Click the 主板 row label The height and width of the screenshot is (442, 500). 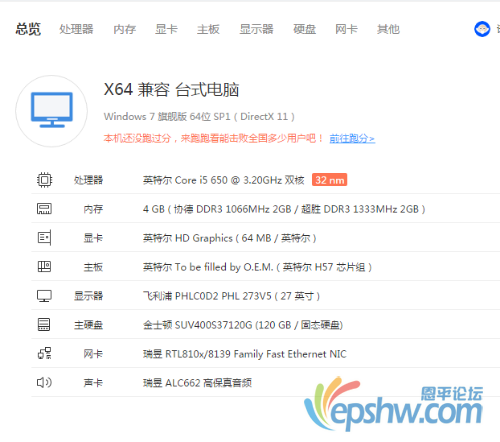pyautogui.click(x=93, y=267)
